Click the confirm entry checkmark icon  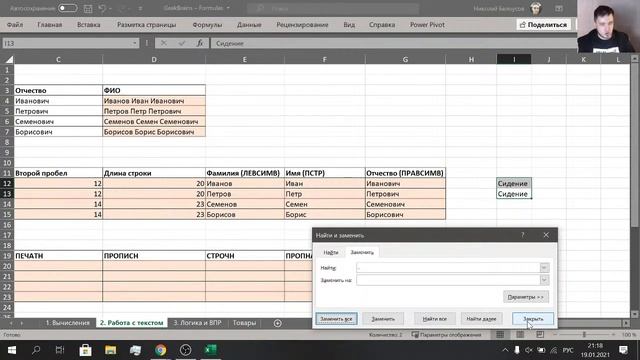click(182, 43)
